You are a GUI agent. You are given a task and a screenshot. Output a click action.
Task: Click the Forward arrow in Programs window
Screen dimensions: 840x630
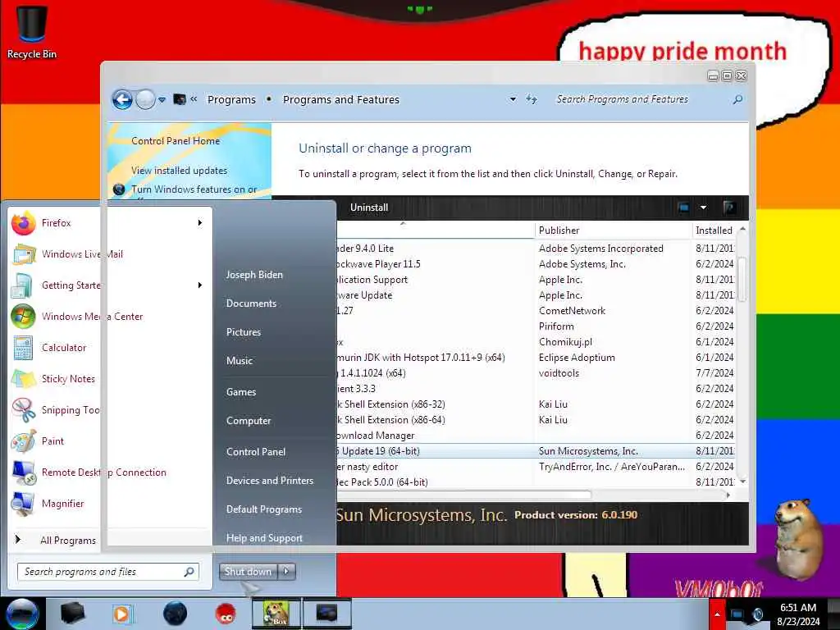(x=145, y=99)
